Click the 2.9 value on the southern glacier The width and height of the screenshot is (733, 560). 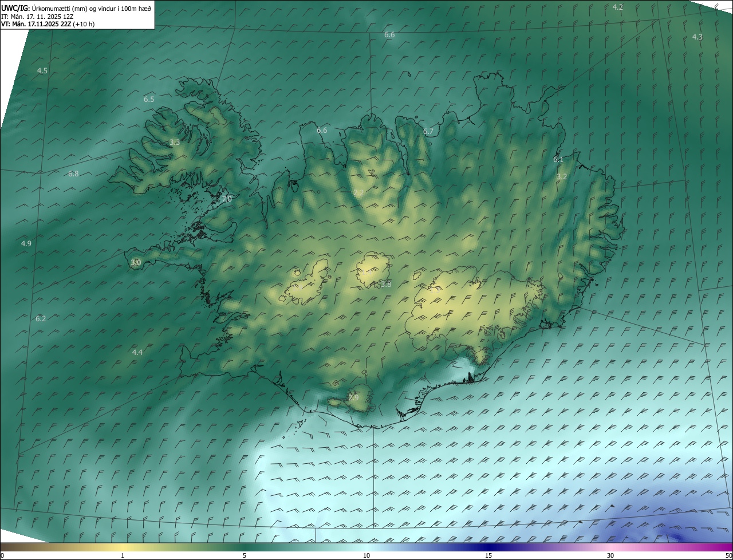[x=353, y=397]
